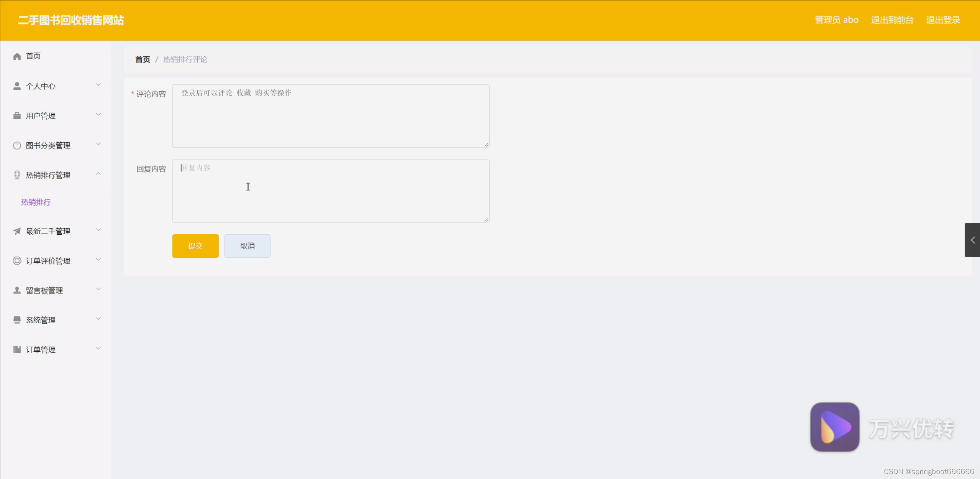Expand the 订单管理 chevron
The width and height of the screenshot is (980, 479).
[x=98, y=348]
